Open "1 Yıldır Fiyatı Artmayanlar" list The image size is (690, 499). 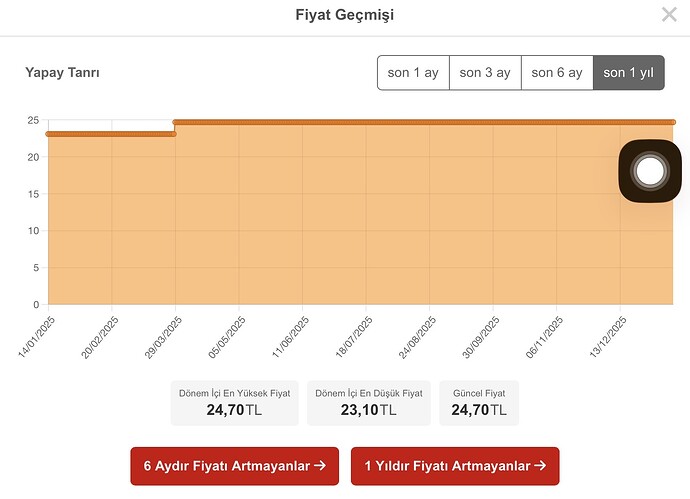454,466
